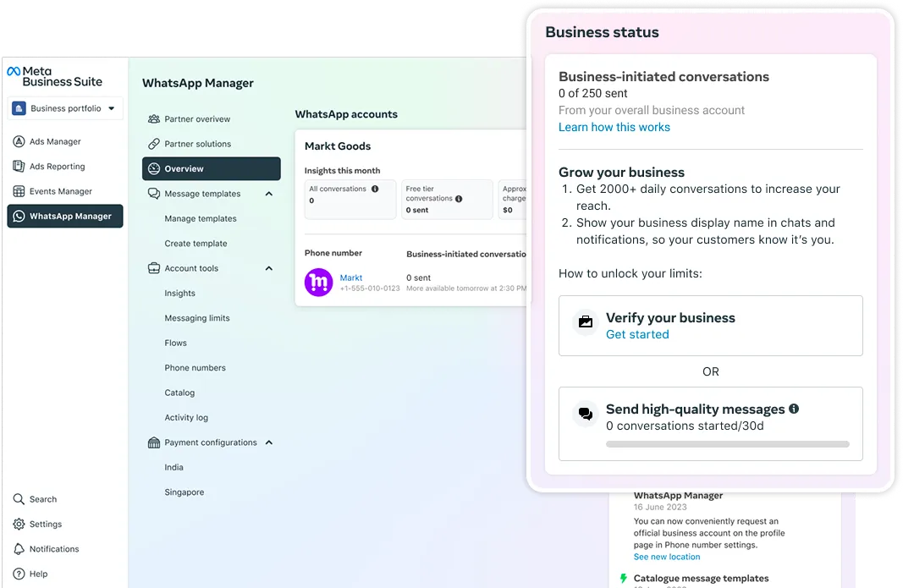Viewport: 903px width, 588px height.
Task: Click the Help question mark icon
Action: tap(19, 574)
